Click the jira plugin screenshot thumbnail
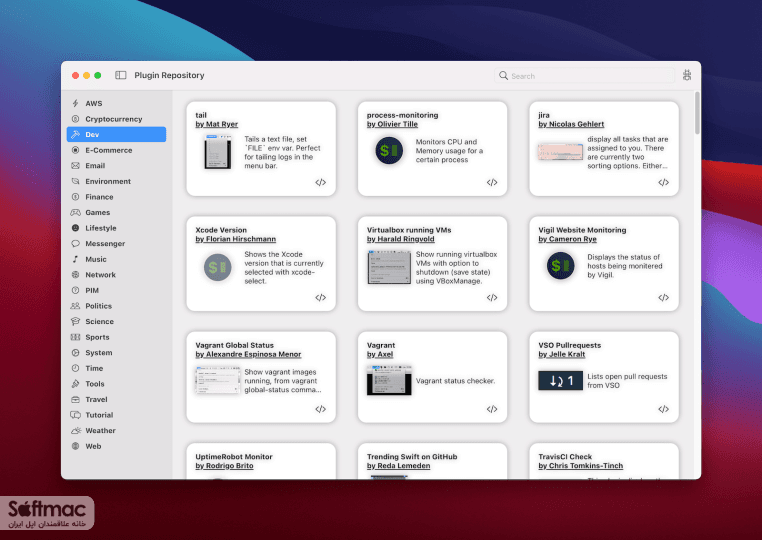Viewport: 762px width, 540px height. 560,152
